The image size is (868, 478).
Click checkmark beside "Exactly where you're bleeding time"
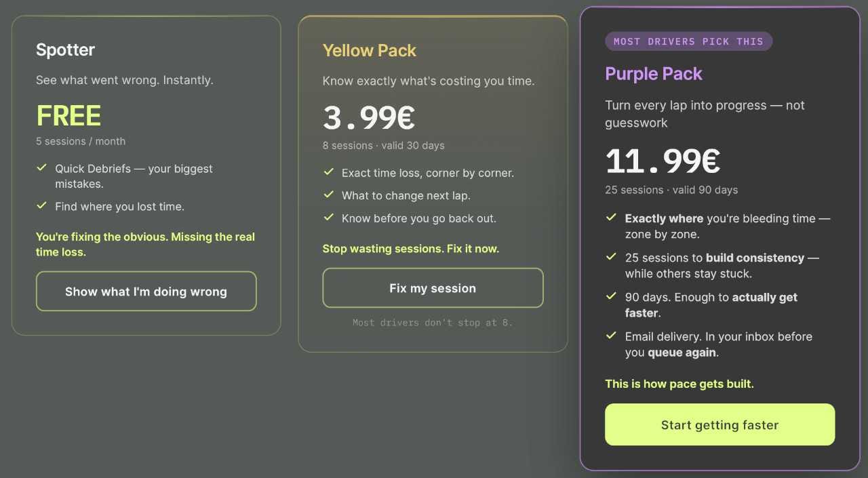[611, 217]
